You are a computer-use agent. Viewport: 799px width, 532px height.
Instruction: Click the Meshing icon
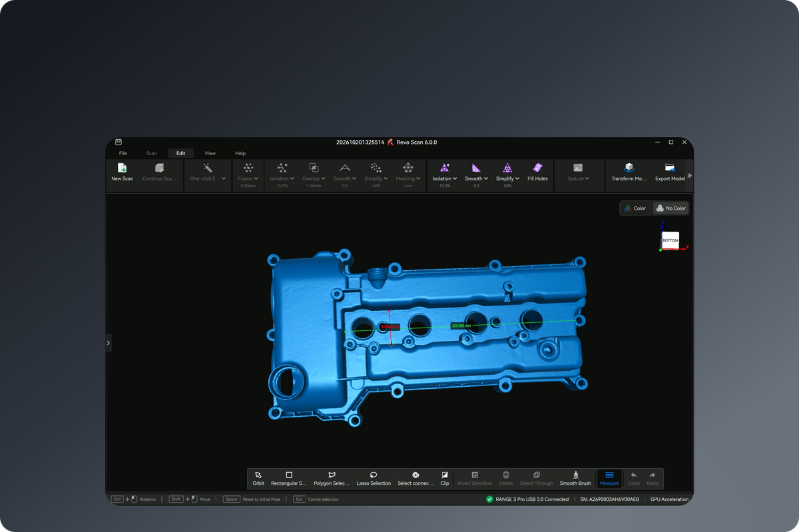[x=407, y=168]
